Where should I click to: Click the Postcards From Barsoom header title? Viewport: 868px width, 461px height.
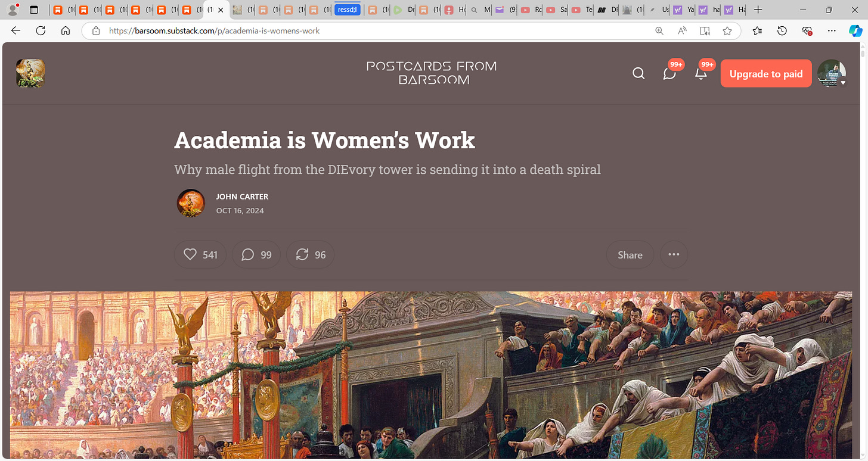pos(432,73)
